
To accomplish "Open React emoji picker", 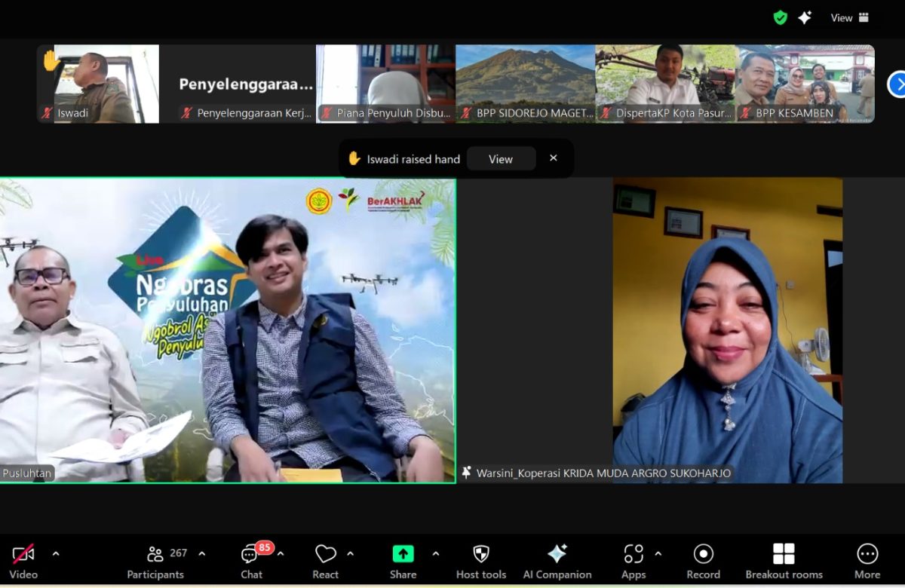I will (326, 562).
